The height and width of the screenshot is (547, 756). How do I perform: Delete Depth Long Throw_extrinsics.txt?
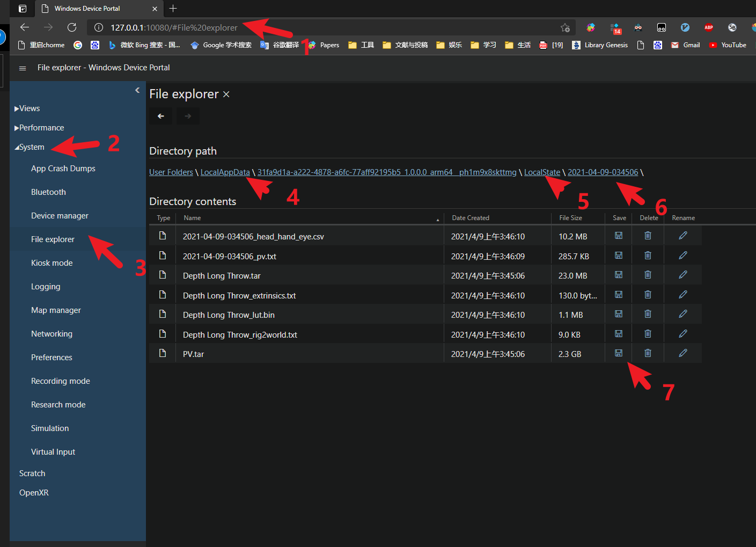point(648,295)
